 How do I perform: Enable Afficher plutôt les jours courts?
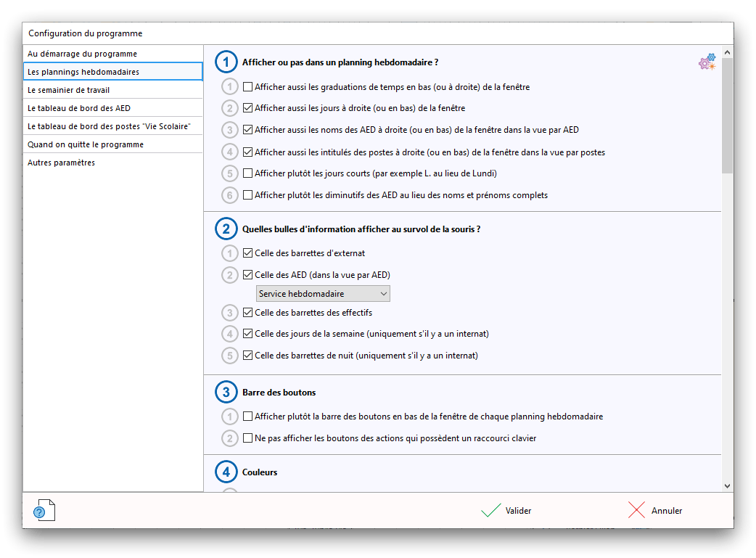248,173
